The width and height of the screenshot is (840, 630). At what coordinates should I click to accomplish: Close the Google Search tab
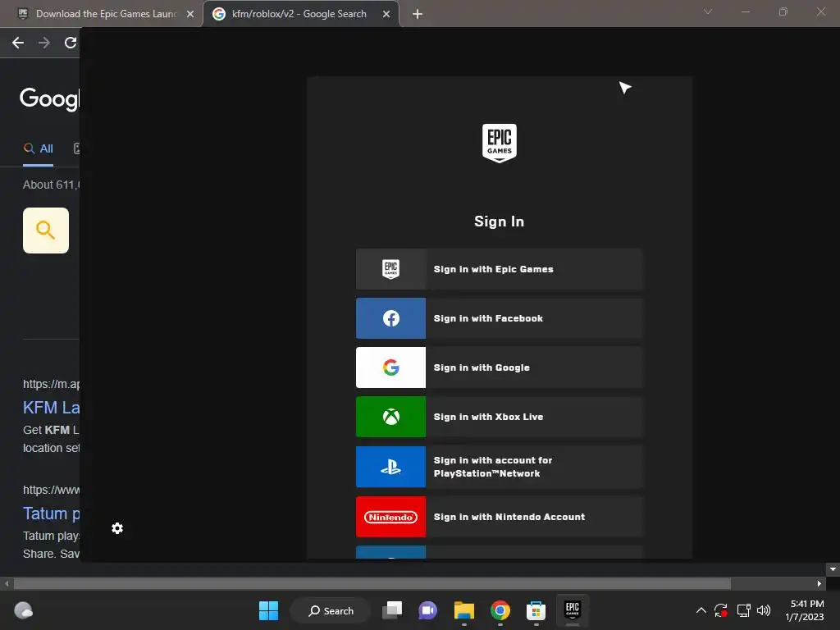click(386, 14)
